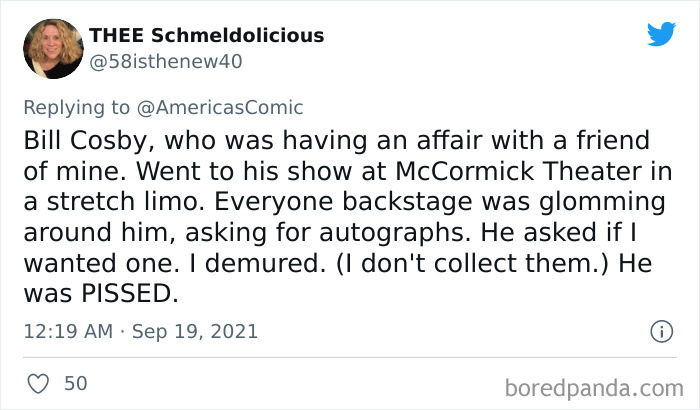
Task: Open THEE Schmeldolicious profile picture
Action: 51,49
